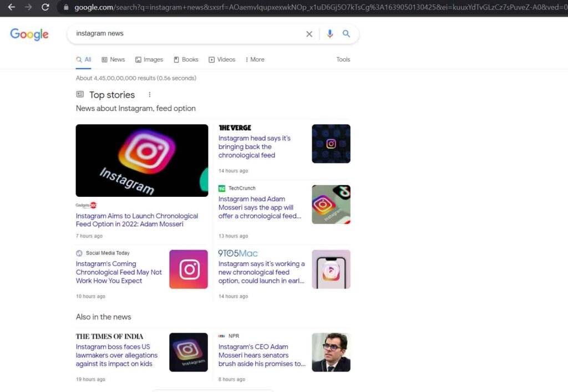Click the Gadgets 360 source logo

86,205
